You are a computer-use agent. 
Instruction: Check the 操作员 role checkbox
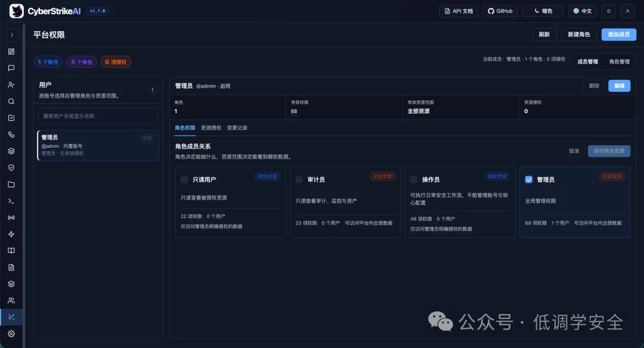[x=414, y=179]
